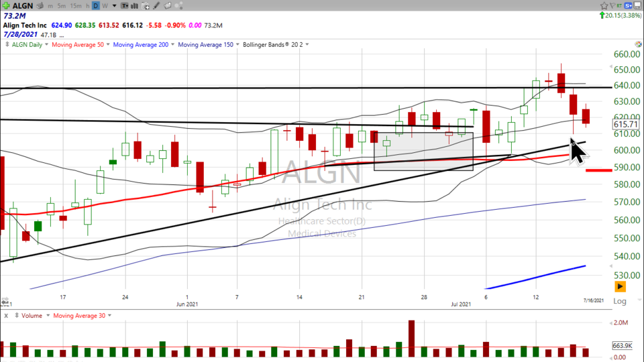The width and height of the screenshot is (644, 362).
Task: Switch to the 1-minute (m) timeframe
Action: tap(50, 6)
